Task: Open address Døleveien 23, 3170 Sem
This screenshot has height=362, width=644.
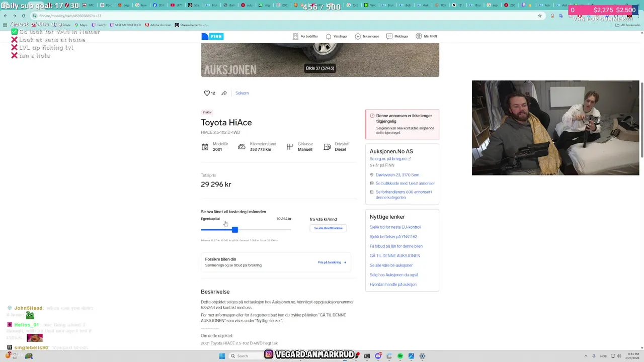Action: tap(397, 175)
